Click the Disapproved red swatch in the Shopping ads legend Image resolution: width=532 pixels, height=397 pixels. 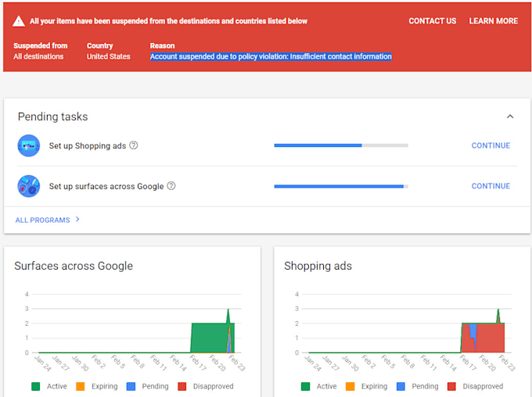451,387
